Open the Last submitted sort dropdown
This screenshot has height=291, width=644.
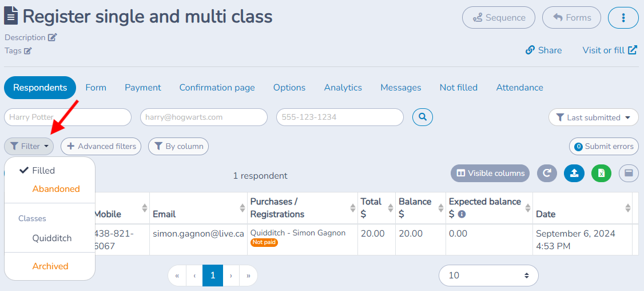(x=594, y=117)
